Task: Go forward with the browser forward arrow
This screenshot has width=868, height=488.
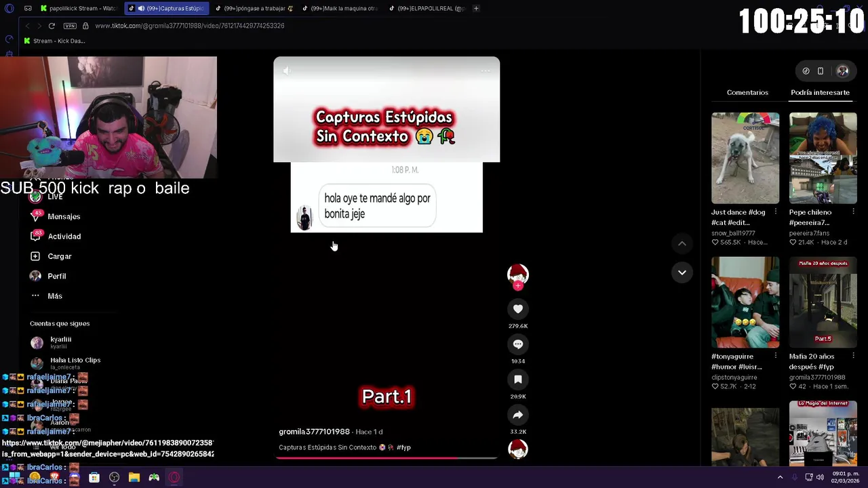Action: tap(39, 26)
